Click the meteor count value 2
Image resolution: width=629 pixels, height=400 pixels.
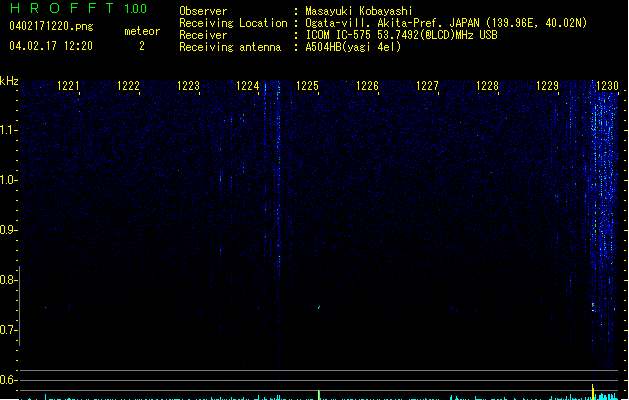point(142,46)
